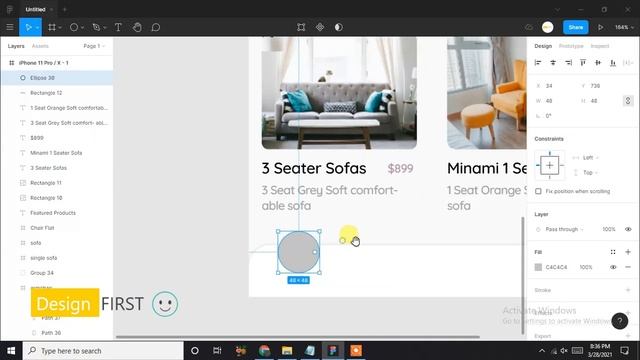The width and height of the screenshot is (640, 360).
Task: Enable Fix position when scrolling
Action: coord(538,191)
